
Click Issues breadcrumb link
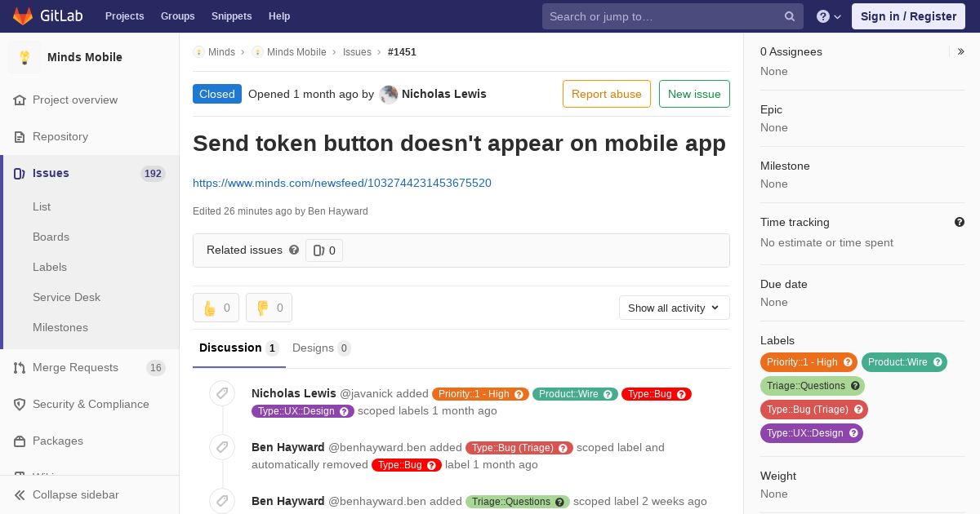pyautogui.click(x=357, y=51)
